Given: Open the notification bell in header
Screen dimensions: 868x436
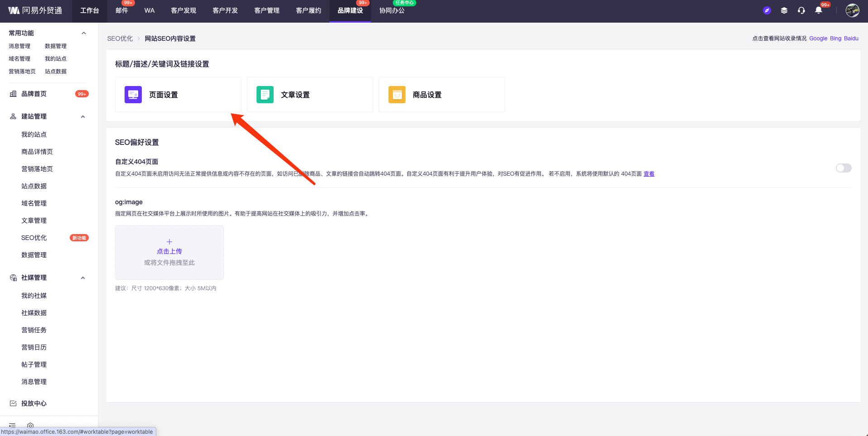Looking at the screenshot, I should 818,10.
